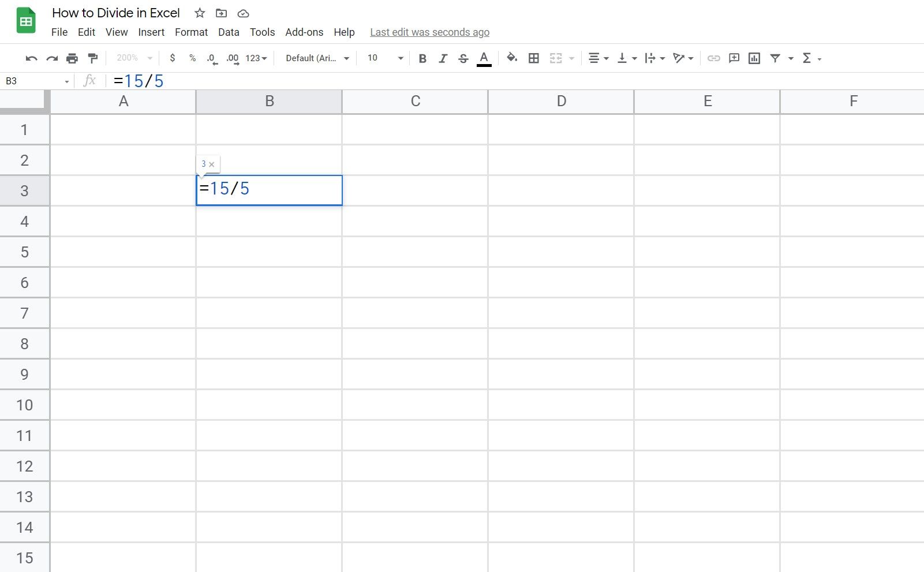The width and height of the screenshot is (924, 572).
Task: Insert a link
Action: pyautogui.click(x=714, y=58)
